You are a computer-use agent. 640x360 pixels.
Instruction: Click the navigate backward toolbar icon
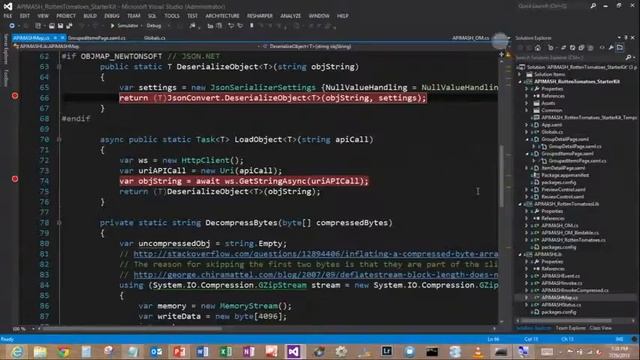coord(12,26)
